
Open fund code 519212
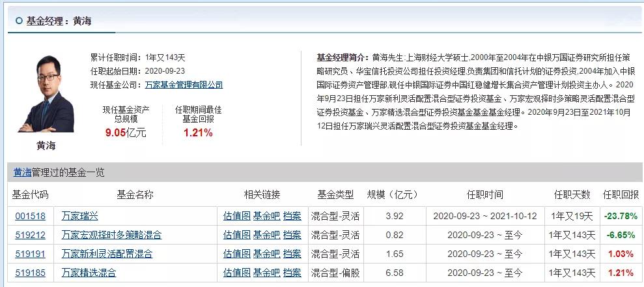pos(31,235)
